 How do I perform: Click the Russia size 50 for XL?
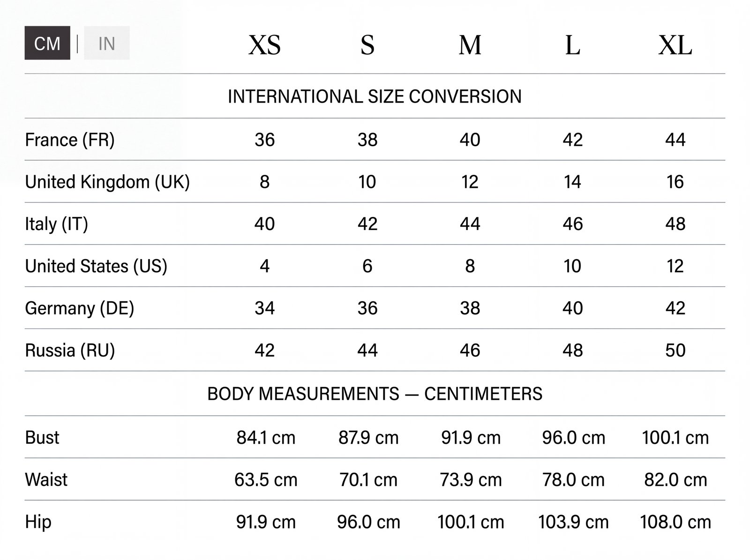pyautogui.click(x=675, y=351)
